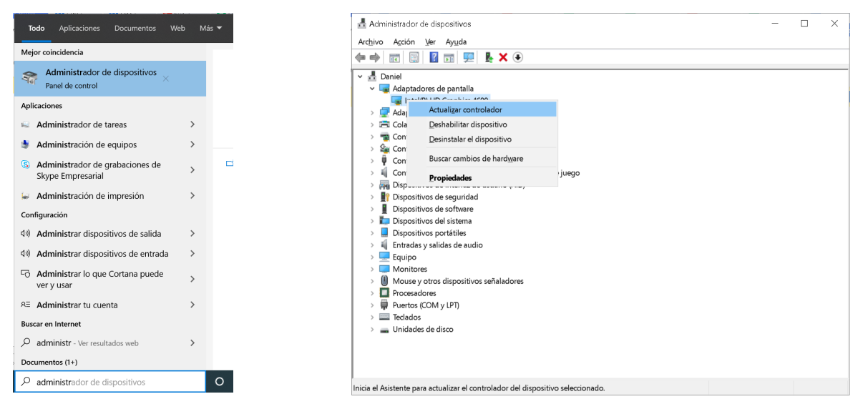Viewport: 868px width, 404px height.
Task: Click the Administrador de dispositivos result icon
Action: [31, 79]
